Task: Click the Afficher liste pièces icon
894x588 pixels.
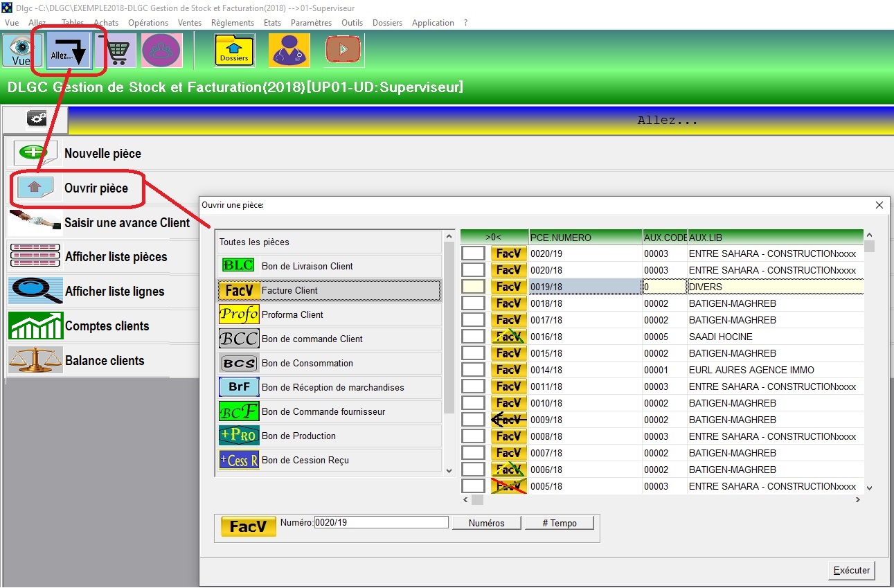Action: [35, 256]
